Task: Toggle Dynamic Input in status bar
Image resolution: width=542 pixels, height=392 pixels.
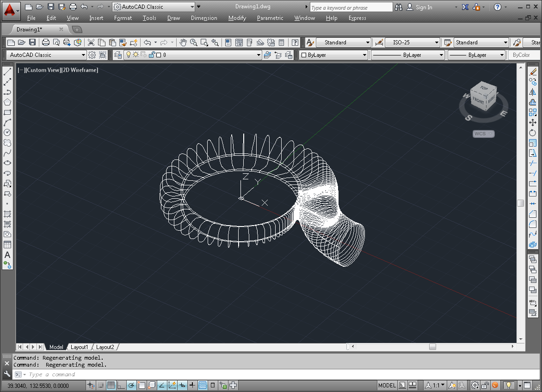Action: 182,385
